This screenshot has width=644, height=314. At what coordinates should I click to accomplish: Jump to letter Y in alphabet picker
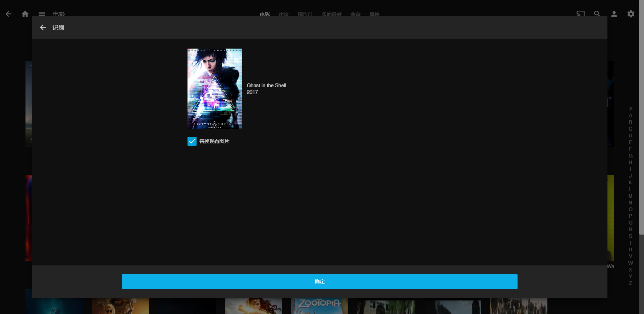click(x=631, y=276)
